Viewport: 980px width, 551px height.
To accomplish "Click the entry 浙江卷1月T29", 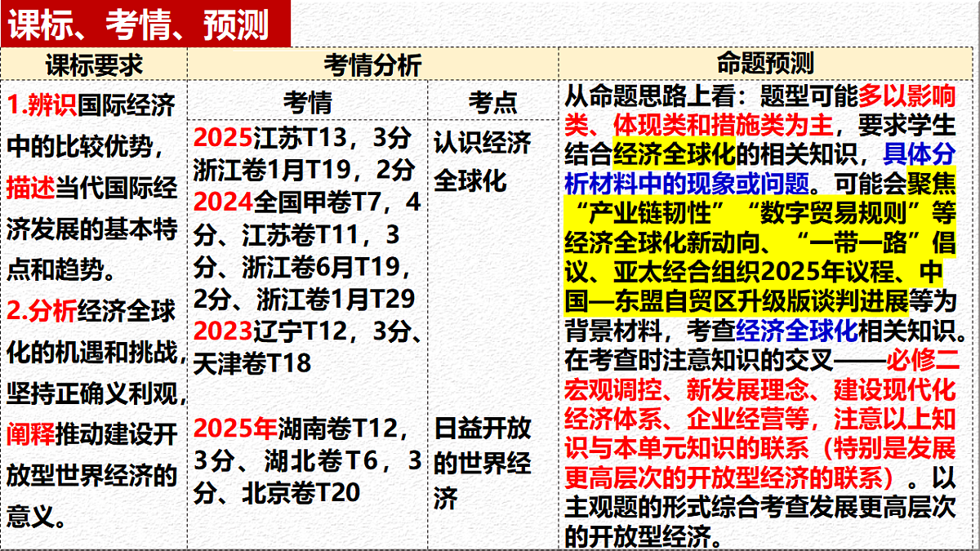I will [336, 298].
